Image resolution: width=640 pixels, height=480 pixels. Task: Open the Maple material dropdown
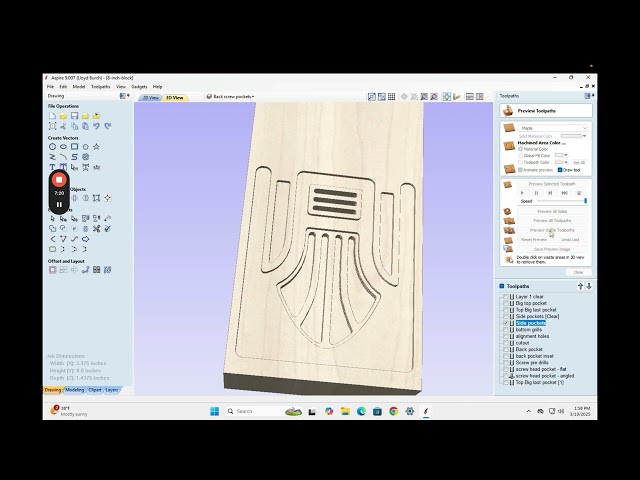pyautogui.click(x=553, y=128)
